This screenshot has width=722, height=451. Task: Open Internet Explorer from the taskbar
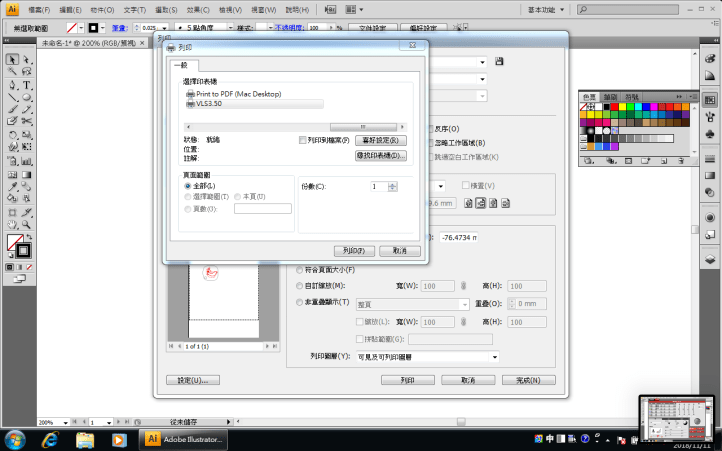point(49,438)
